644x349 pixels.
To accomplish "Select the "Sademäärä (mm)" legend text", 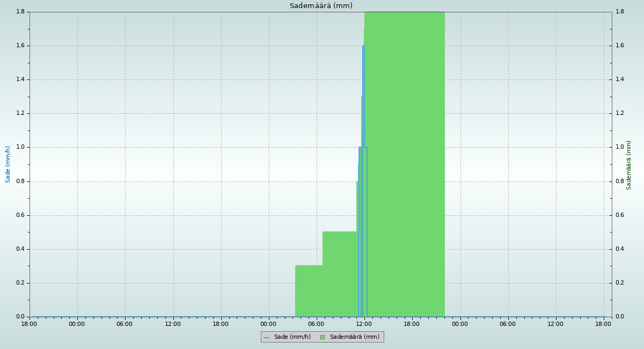I will pyautogui.click(x=354, y=337).
